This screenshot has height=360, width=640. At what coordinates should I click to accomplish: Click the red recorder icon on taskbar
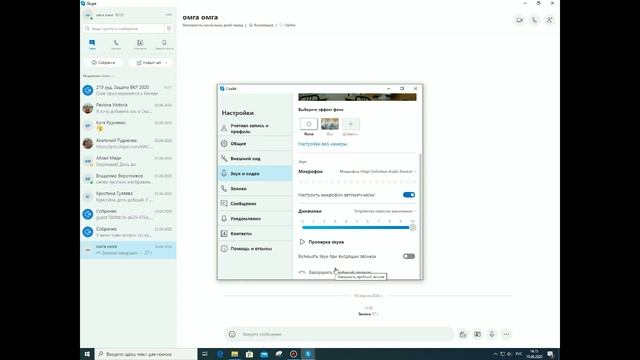(x=293, y=354)
